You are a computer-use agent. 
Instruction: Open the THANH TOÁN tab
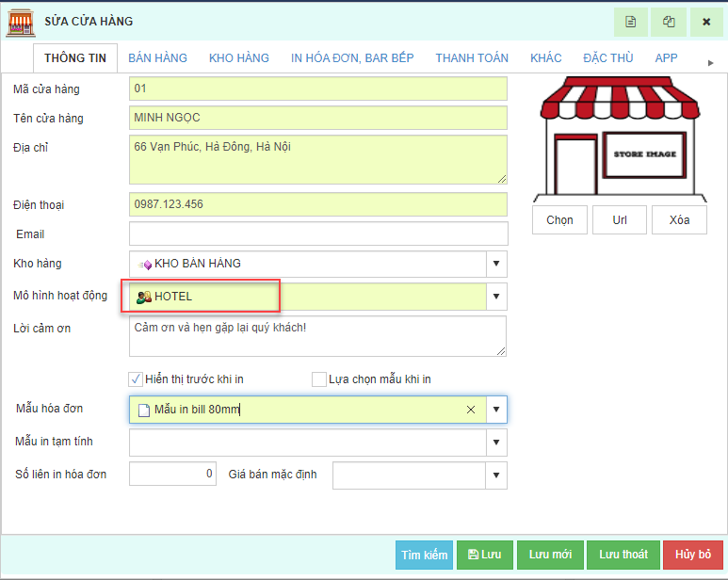472,57
